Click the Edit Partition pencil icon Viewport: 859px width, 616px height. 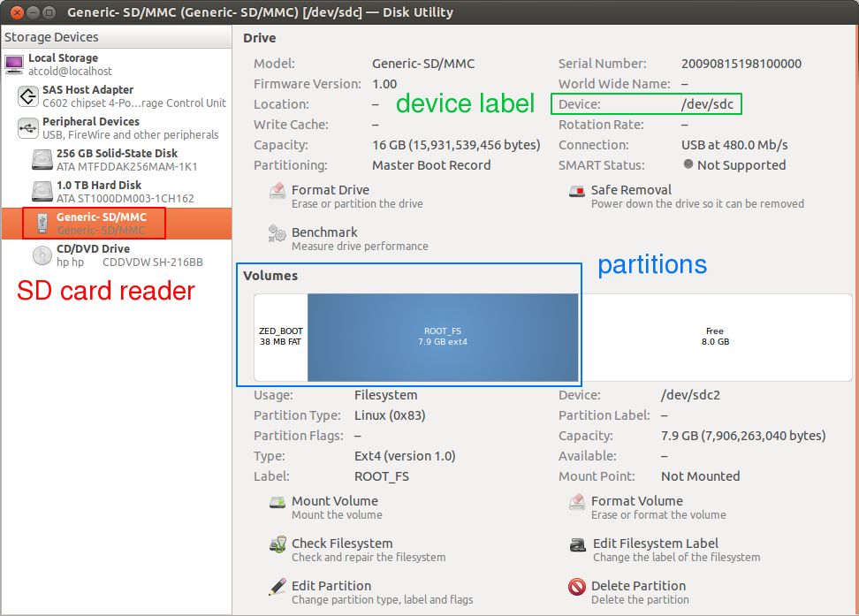277,587
